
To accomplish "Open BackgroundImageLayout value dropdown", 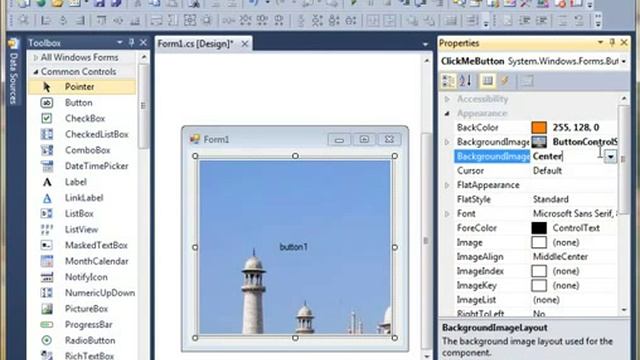I will point(611,157).
